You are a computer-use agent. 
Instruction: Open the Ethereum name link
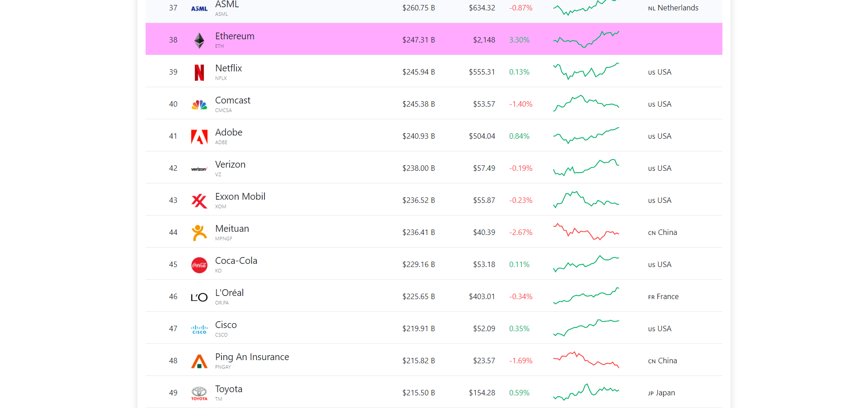click(x=235, y=36)
